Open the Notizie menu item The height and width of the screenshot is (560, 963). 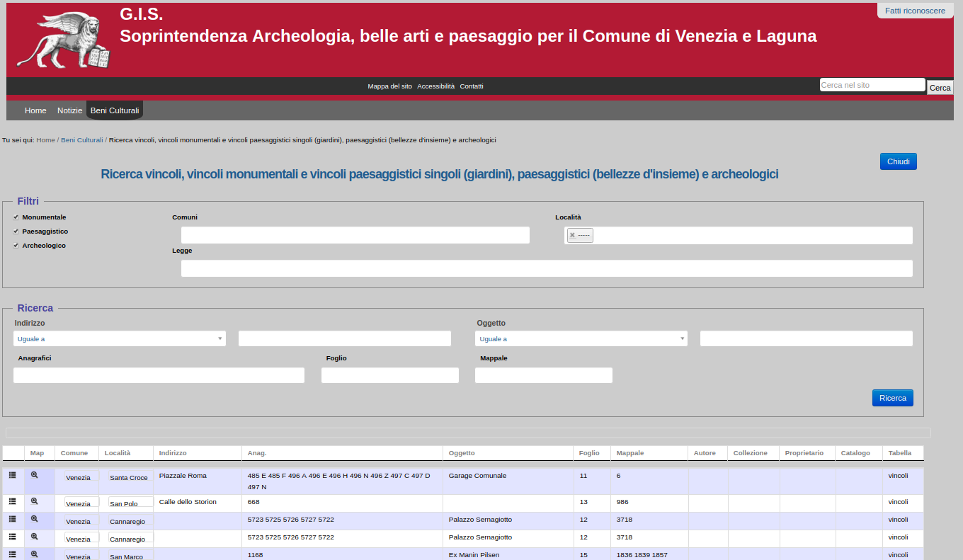69,110
